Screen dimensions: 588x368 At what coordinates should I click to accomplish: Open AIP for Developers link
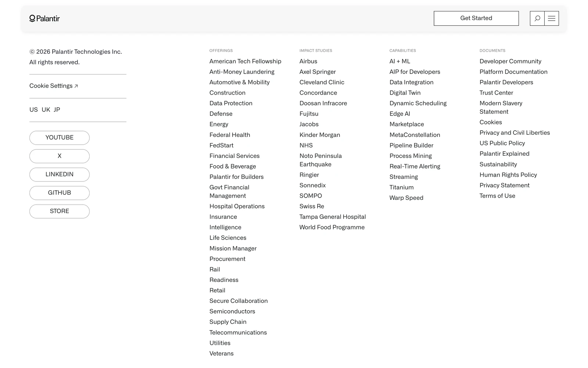coord(415,72)
